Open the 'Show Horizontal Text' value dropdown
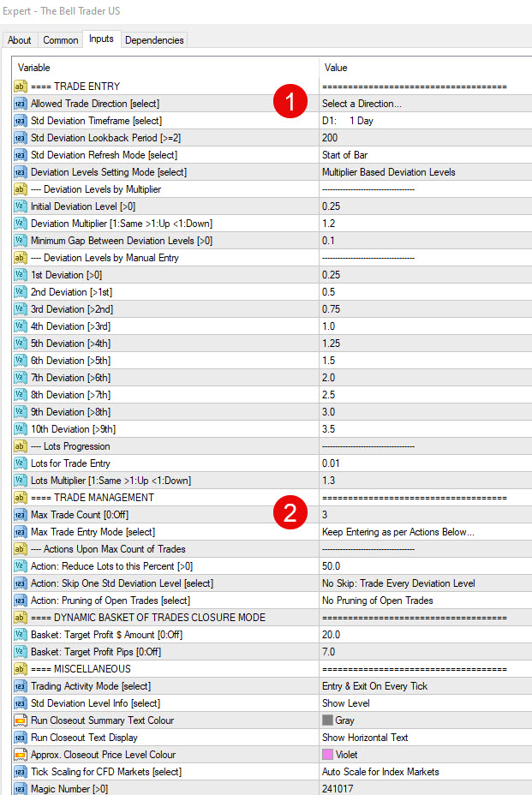532x795 pixels. [426, 738]
